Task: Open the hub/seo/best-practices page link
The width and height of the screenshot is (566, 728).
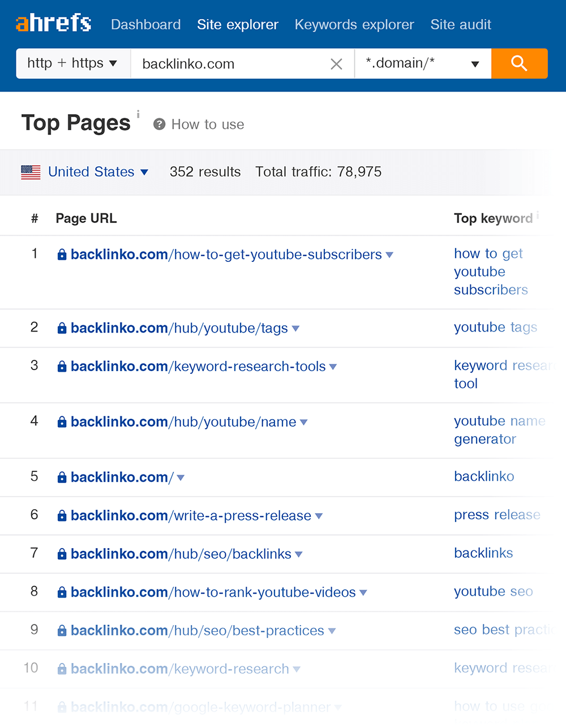Action: pyautogui.click(x=198, y=631)
